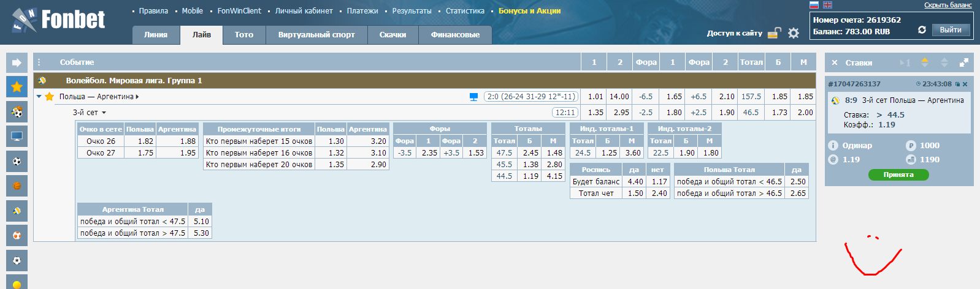Click the dimmed sort arrows in Ставки panel
The image size is (980, 289).
click(x=944, y=62)
